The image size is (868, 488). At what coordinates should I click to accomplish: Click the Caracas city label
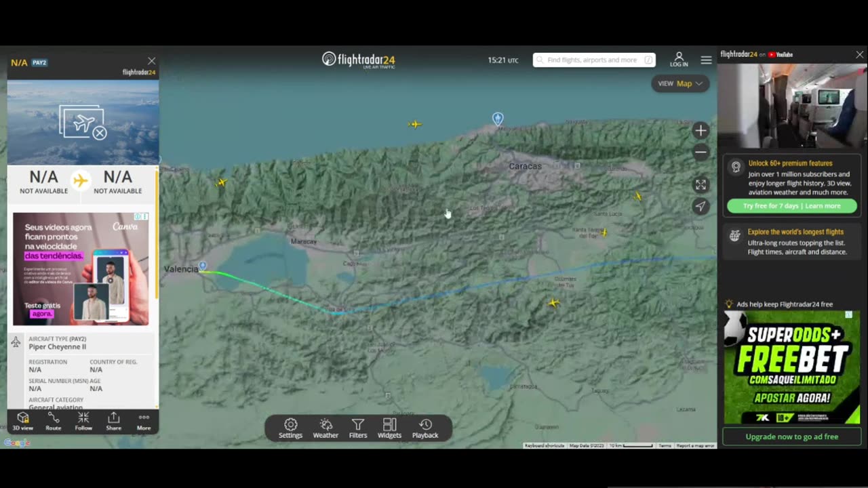pos(526,166)
